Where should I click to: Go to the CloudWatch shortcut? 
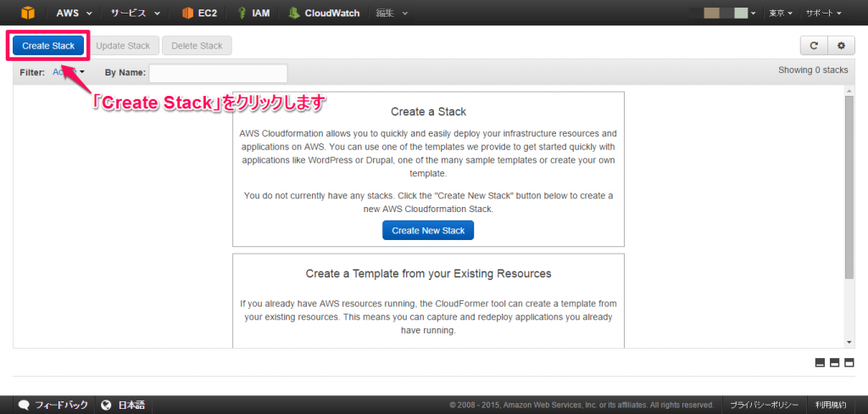[325, 13]
